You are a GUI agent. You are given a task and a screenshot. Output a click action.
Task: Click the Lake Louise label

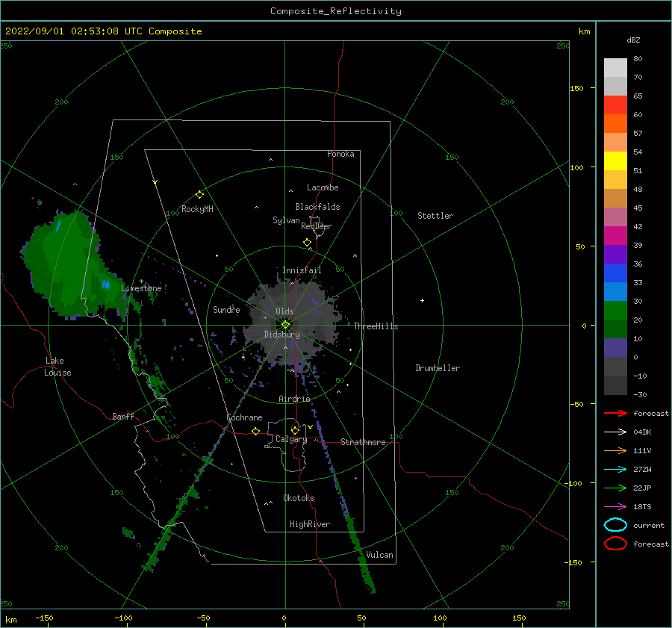57,367
